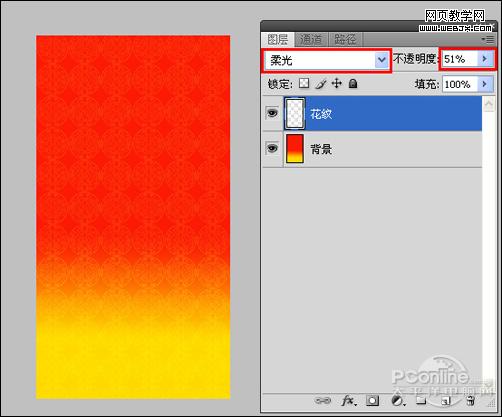Create a new layer
The width and height of the screenshot is (502, 417).
[x=446, y=401]
